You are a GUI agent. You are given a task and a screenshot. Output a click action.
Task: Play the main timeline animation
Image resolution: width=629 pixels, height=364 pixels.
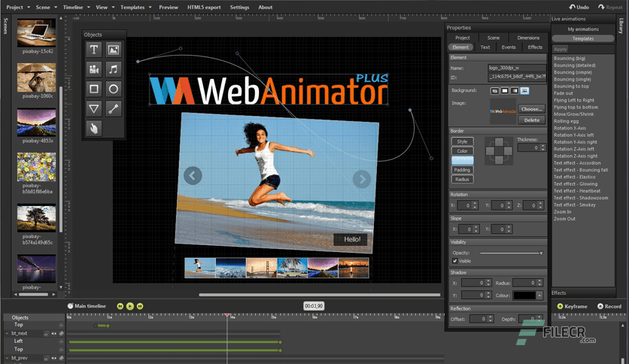coord(130,306)
